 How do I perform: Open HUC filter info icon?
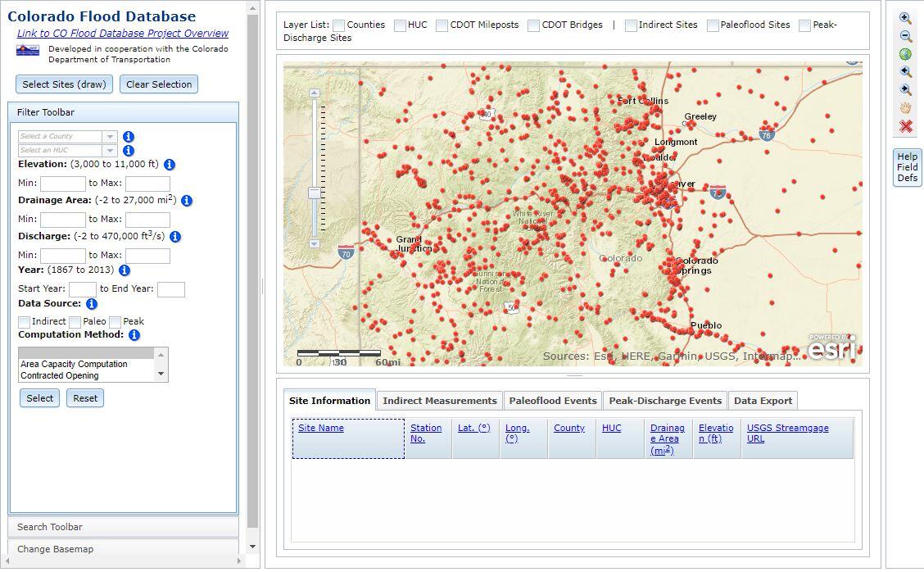129,151
